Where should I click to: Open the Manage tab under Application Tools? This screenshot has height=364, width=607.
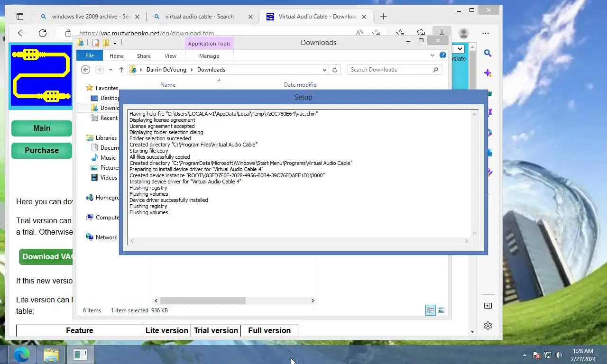pos(209,56)
